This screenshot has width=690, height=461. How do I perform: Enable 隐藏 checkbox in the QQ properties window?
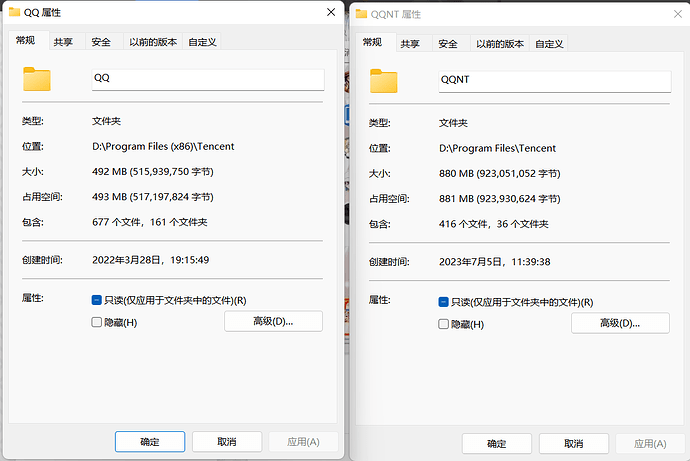(x=96, y=322)
